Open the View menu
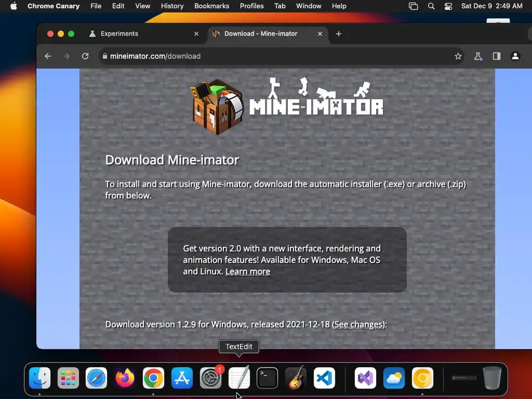532x399 pixels. coord(142,6)
